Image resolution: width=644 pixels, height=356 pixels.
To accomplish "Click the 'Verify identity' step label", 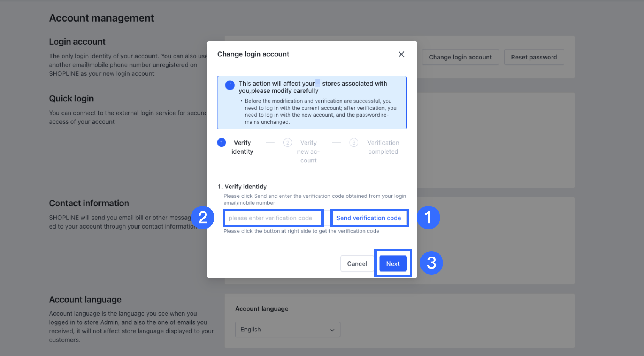I will pyautogui.click(x=242, y=147).
